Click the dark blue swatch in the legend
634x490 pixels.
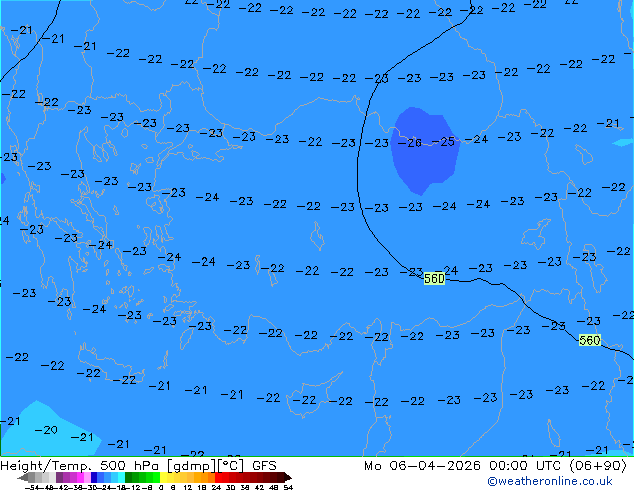click(94, 477)
